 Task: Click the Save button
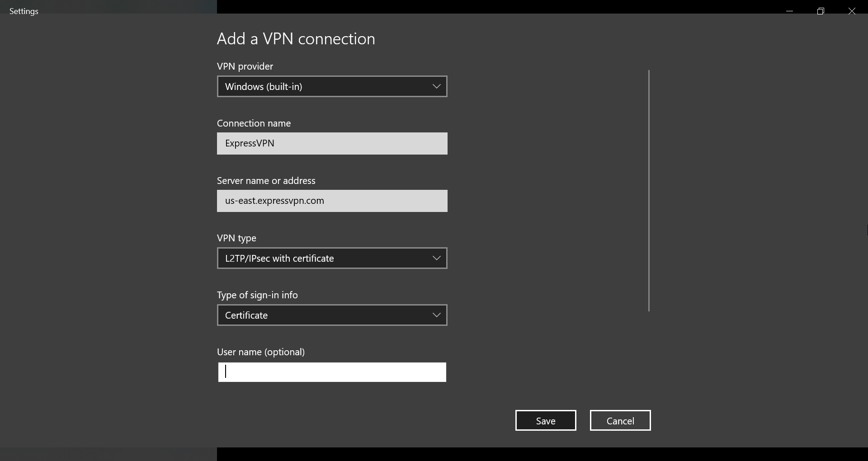click(545, 420)
